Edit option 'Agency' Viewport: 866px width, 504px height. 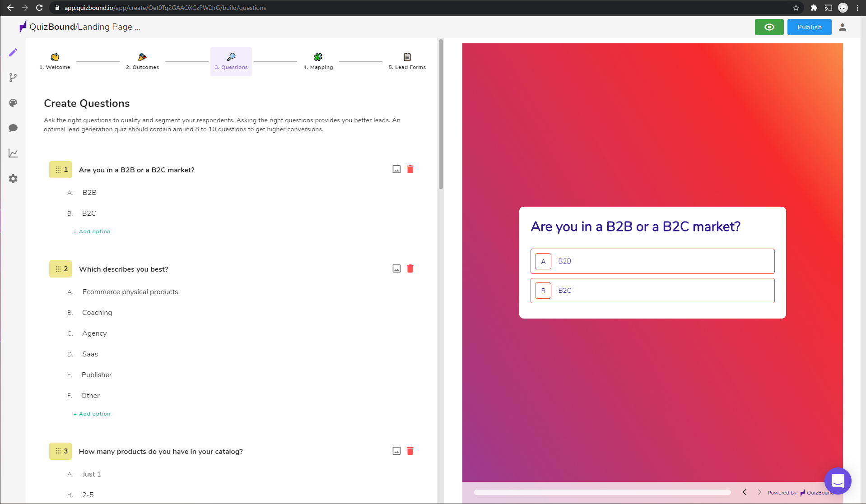[94, 333]
